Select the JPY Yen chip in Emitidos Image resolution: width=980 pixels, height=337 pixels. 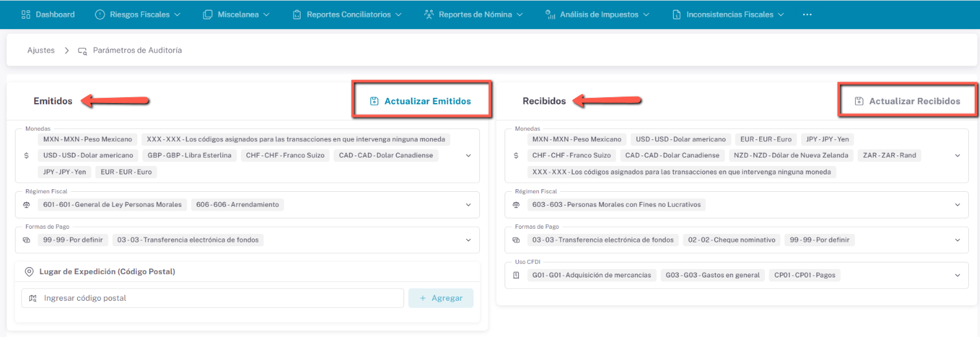click(65, 172)
